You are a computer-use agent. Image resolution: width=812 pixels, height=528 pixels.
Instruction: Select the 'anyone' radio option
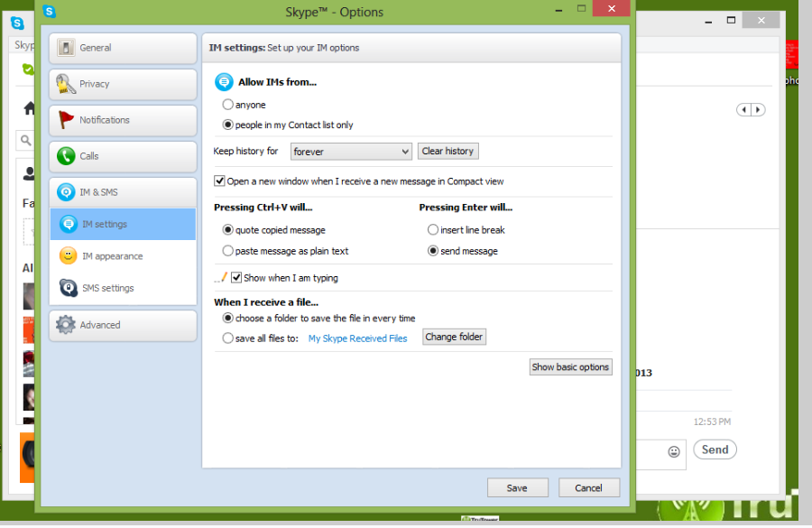228,105
